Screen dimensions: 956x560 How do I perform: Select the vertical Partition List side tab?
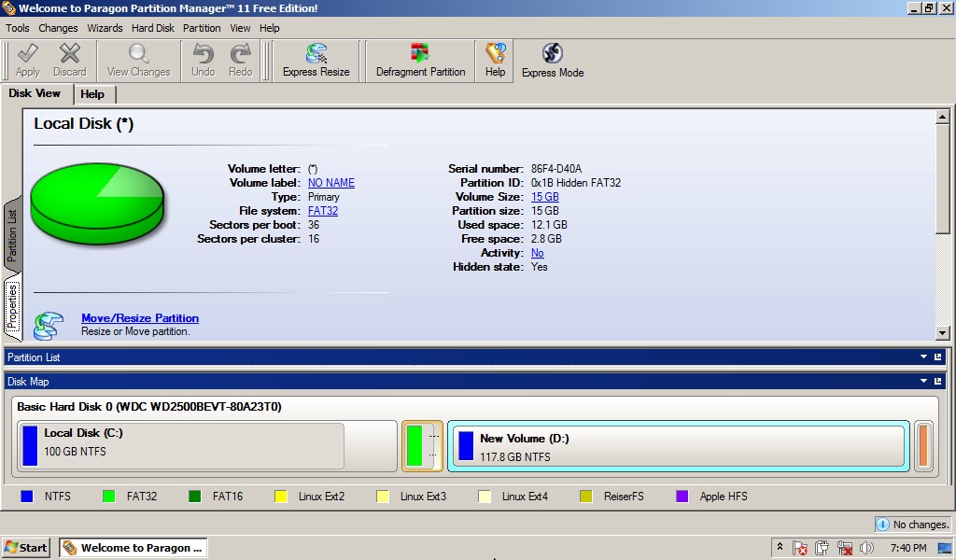click(12, 234)
